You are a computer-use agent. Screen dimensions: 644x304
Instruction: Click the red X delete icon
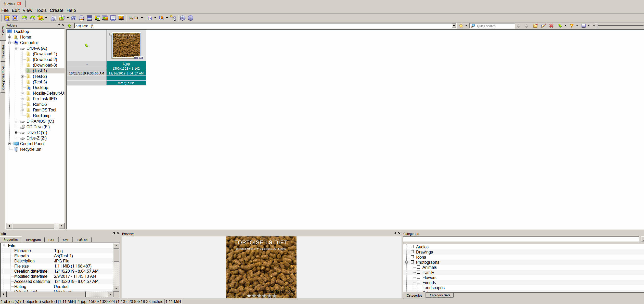point(551,26)
